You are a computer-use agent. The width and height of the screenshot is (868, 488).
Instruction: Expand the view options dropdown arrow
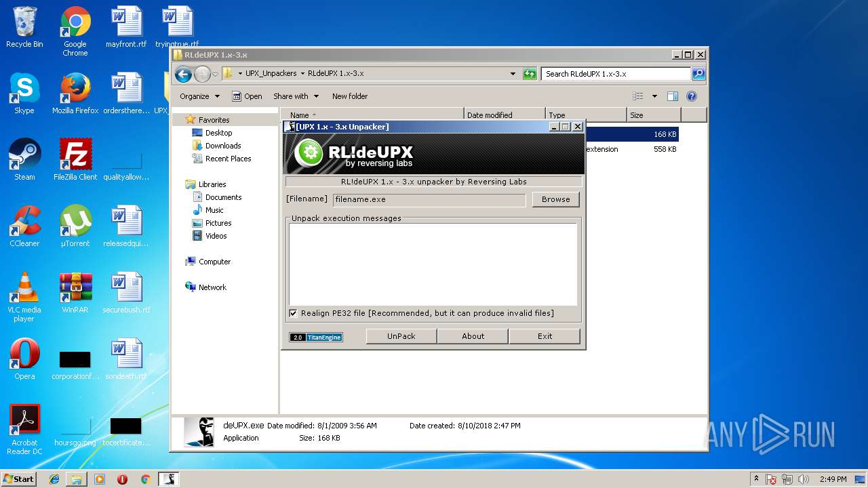654,96
